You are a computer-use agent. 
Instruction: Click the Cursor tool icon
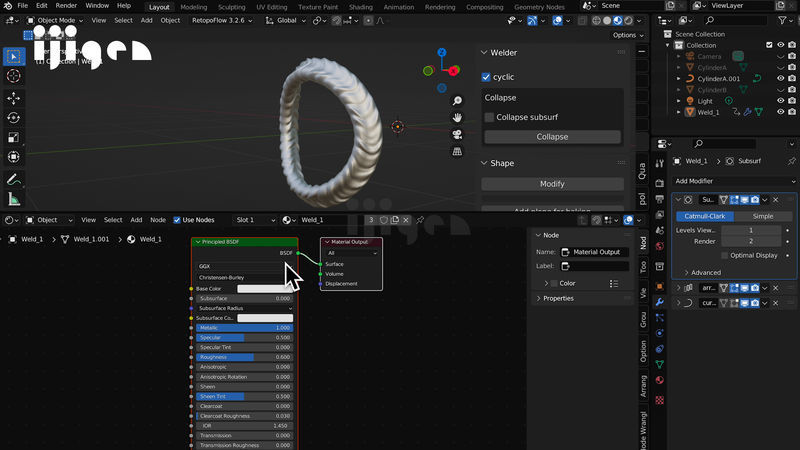pyautogui.click(x=14, y=76)
